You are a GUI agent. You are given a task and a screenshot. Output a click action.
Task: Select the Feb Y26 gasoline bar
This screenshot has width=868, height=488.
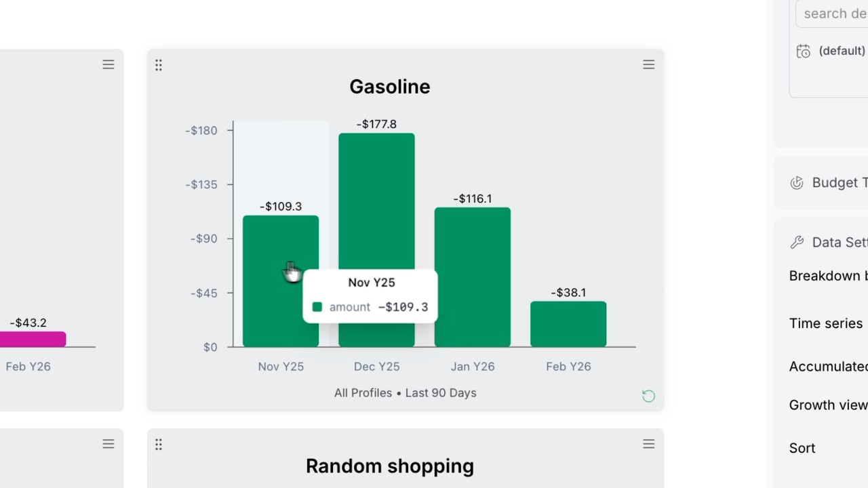tap(568, 324)
